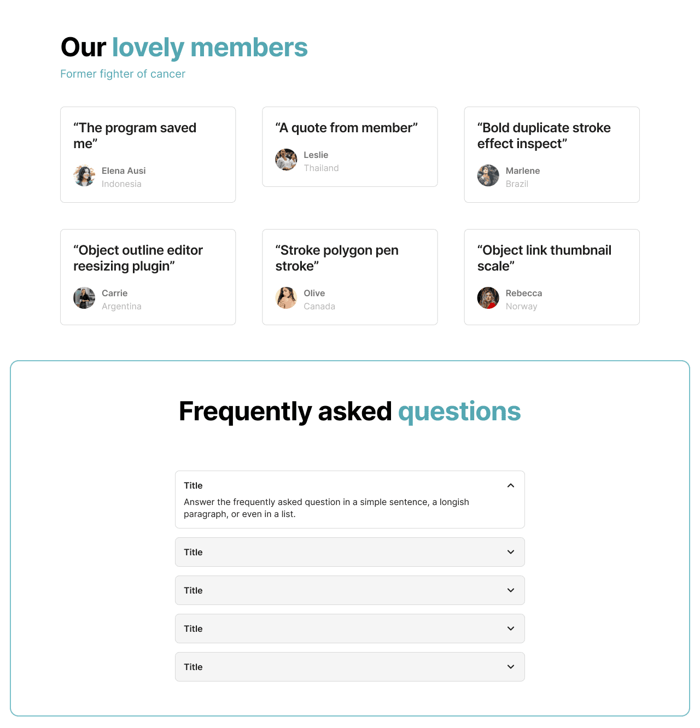700x728 pixels.
Task: Click Carrie's avatar photo
Action: [84, 298]
